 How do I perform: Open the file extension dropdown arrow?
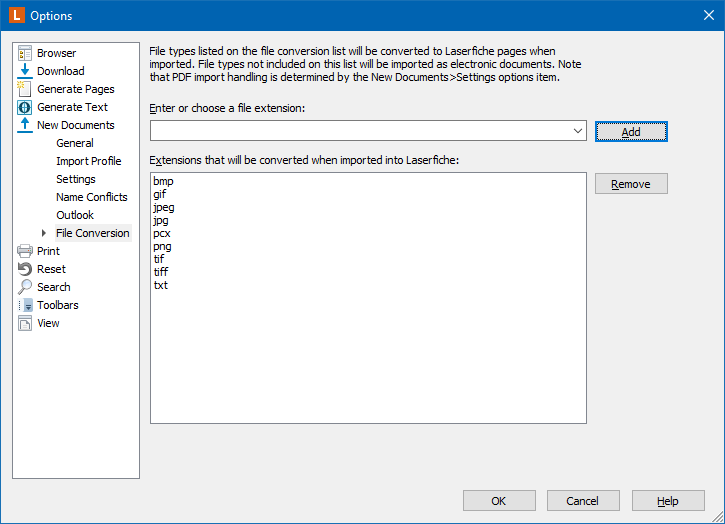click(578, 131)
